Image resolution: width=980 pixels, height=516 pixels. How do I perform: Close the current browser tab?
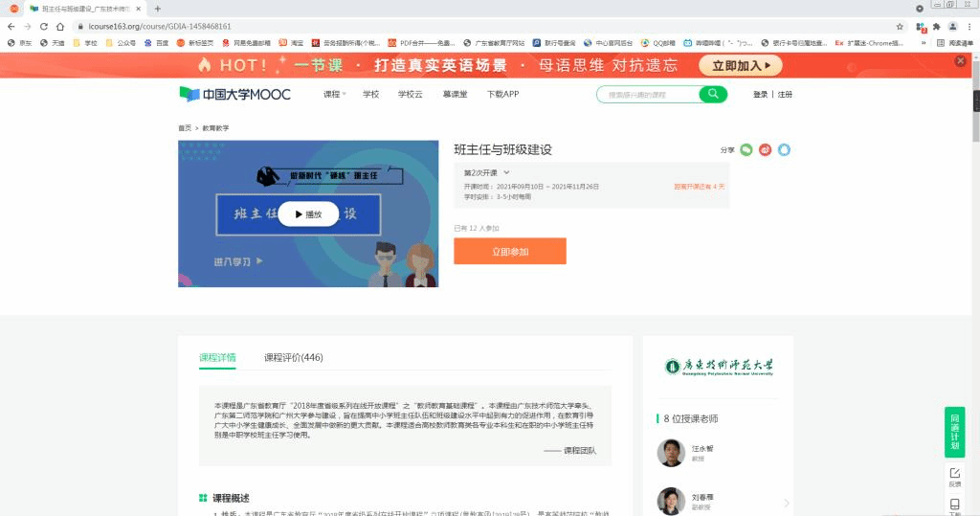[138, 9]
